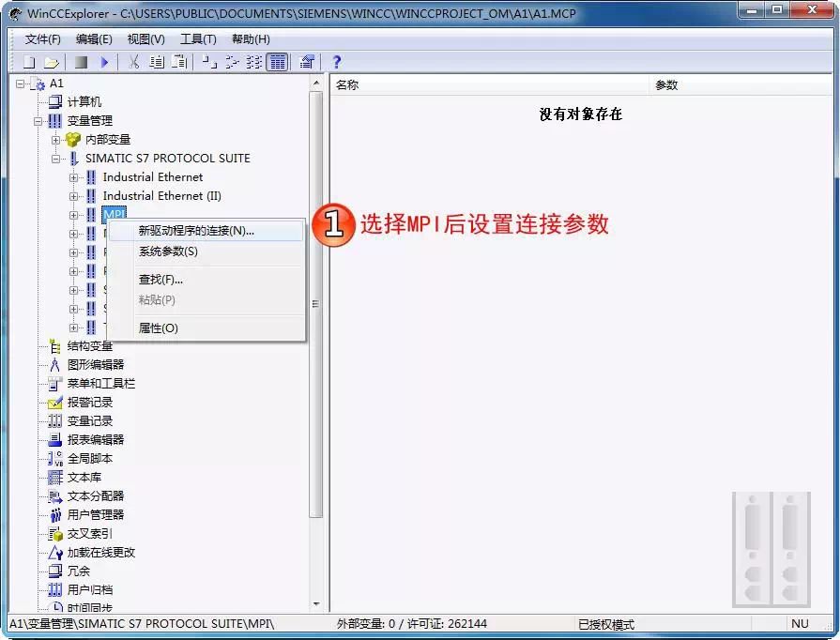The height and width of the screenshot is (640, 840).
Task: Click the 加载在线更改 icon
Action: click(x=55, y=552)
